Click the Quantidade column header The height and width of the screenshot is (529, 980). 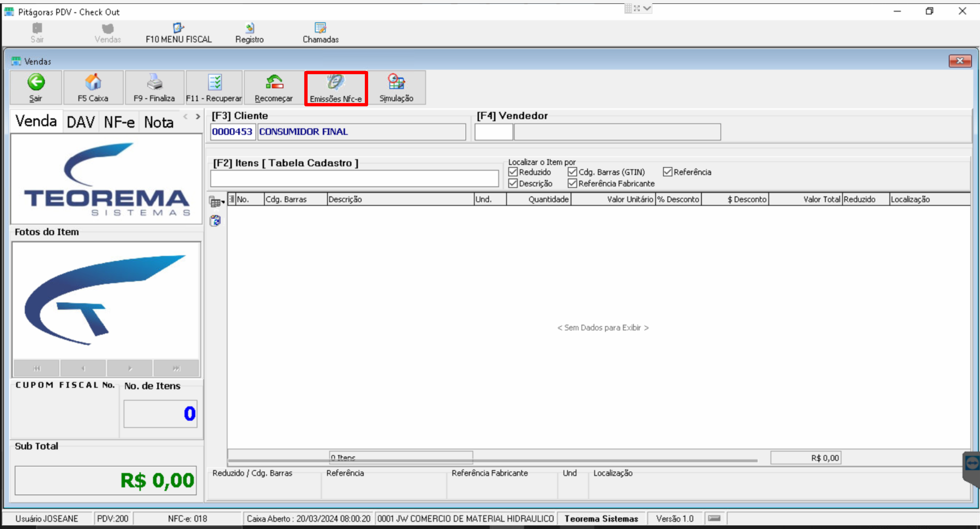[x=539, y=199]
